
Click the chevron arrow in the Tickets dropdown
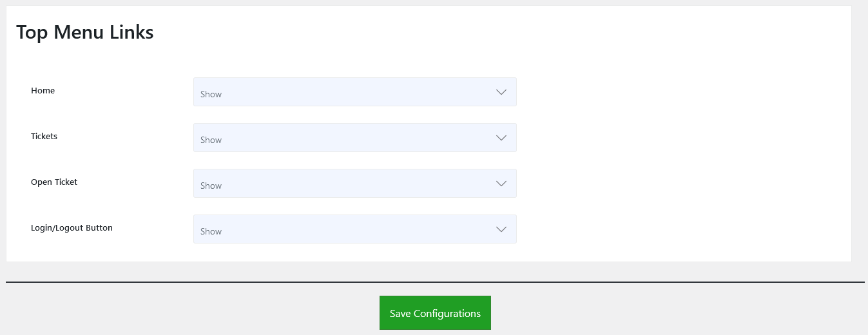coord(501,138)
